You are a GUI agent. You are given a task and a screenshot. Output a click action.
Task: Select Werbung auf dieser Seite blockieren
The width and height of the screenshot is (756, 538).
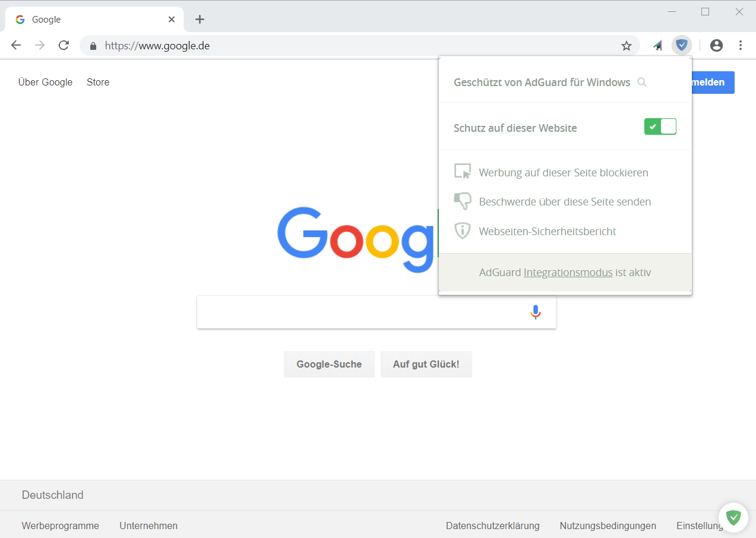[x=564, y=173]
